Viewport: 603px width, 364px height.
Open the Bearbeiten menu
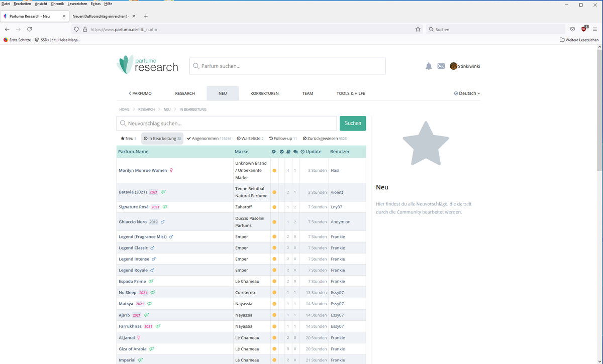[x=22, y=4]
